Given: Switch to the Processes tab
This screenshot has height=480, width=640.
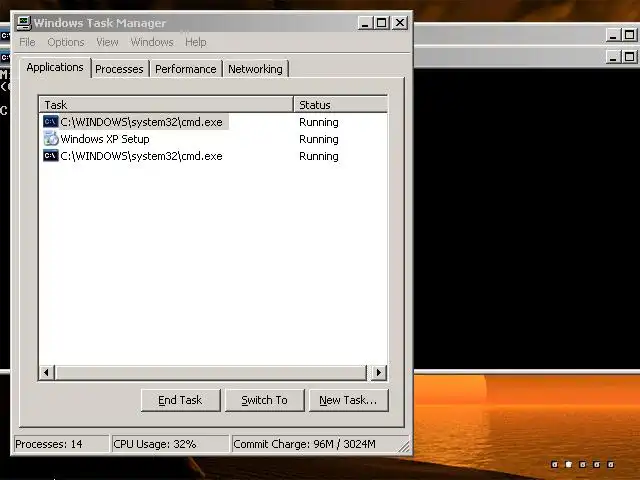Looking at the screenshot, I should tap(119, 69).
